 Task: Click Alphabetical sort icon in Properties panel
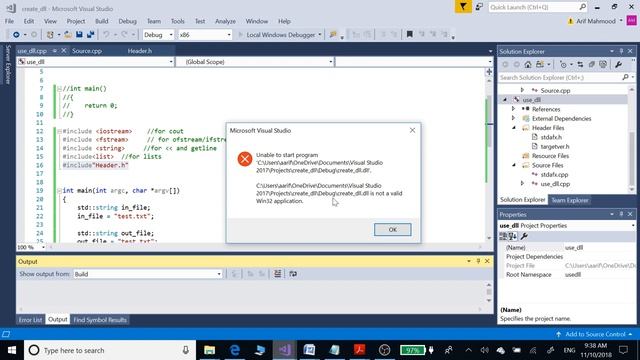point(513,236)
